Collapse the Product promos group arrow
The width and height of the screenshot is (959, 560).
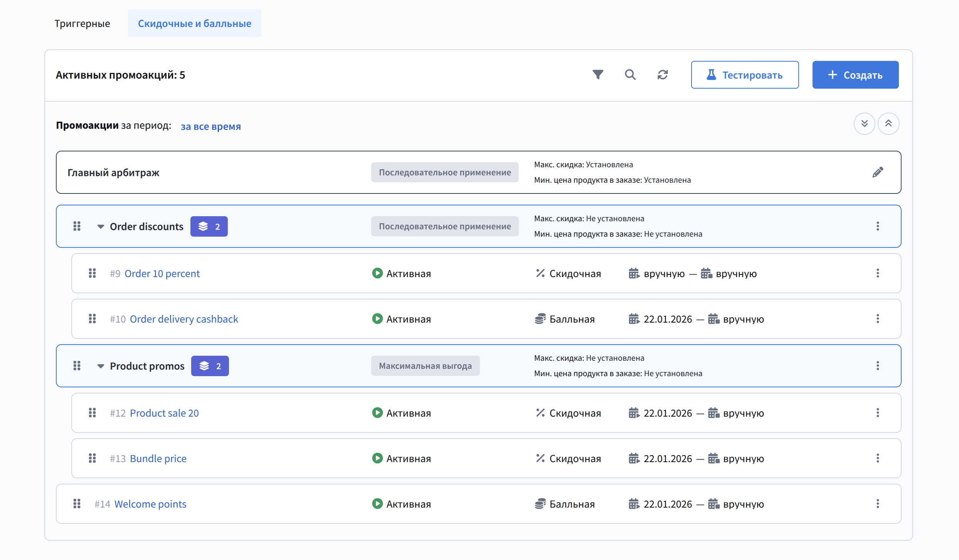tap(100, 366)
